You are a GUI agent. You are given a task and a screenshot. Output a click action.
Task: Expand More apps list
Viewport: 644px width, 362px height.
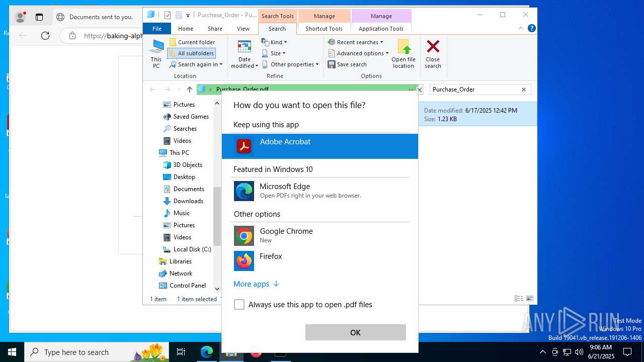coord(256,284)
